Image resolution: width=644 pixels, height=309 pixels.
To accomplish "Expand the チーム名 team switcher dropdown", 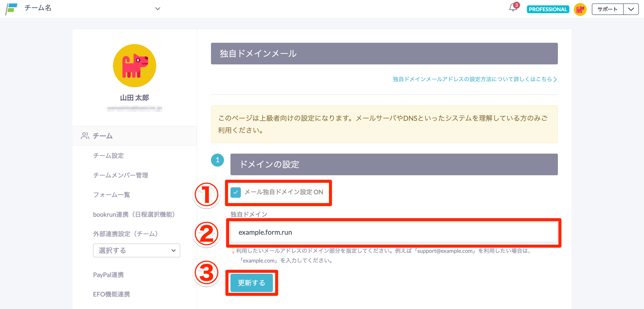I will point(158,8).
